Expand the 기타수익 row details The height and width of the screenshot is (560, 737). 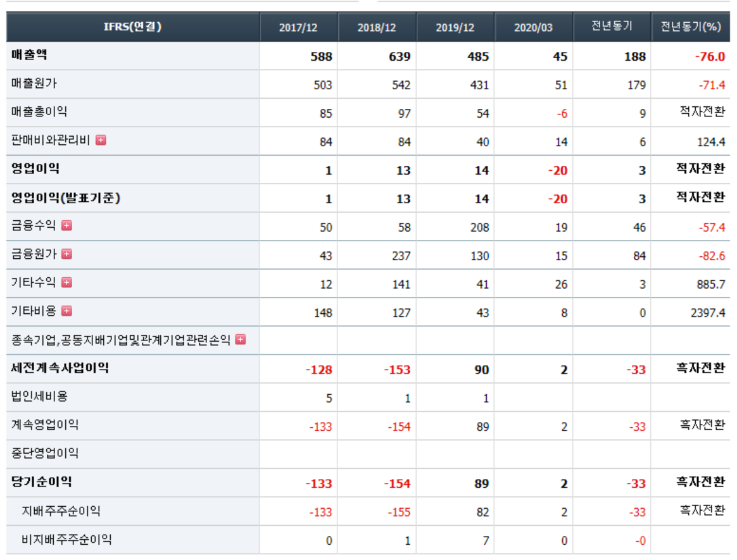coord(66,282)
